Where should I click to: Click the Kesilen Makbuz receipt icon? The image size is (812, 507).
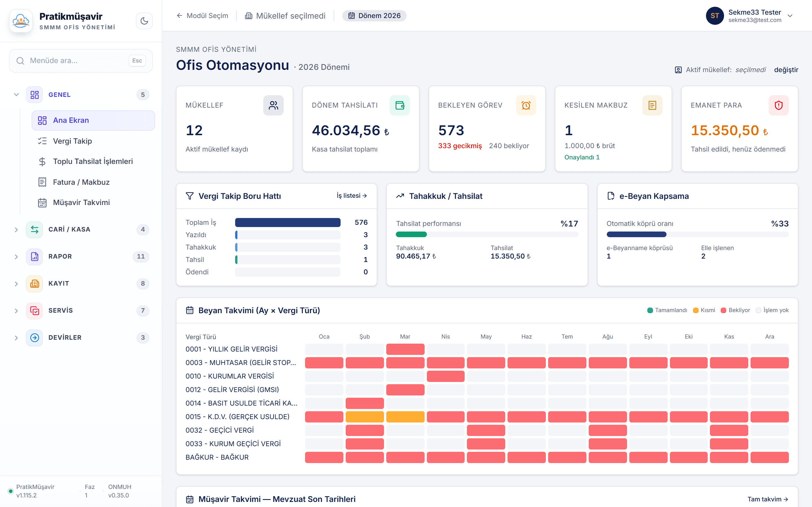tap(652, 105)
